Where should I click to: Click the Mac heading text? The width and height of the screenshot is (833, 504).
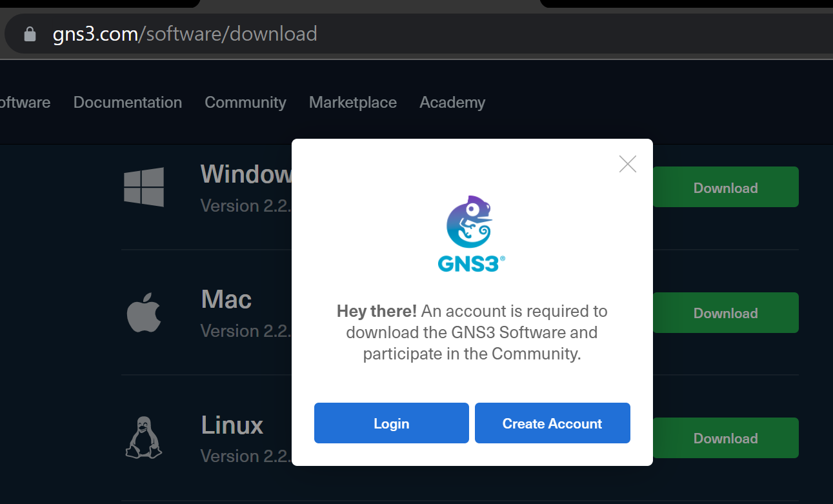point(226,299)
